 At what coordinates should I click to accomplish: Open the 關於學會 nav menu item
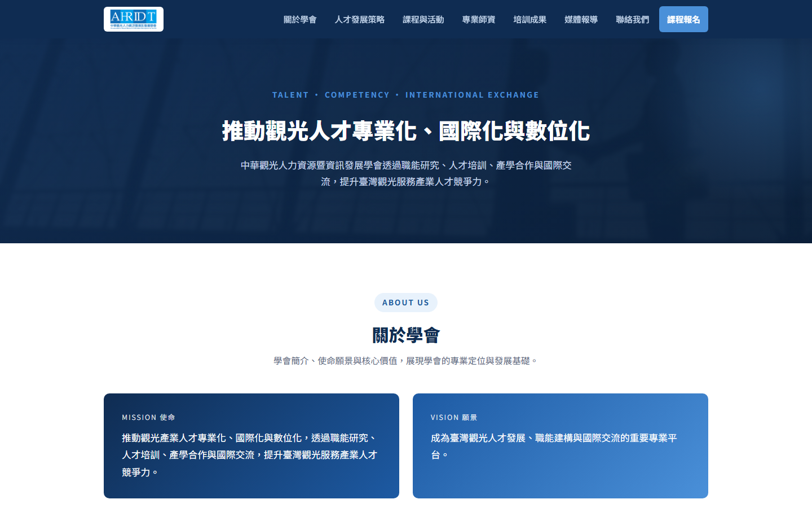pos(300,20)
